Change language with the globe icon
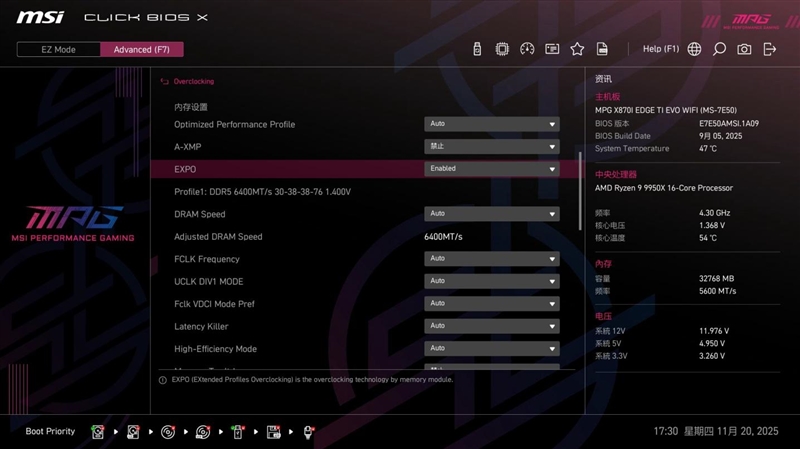 point(694,49)
